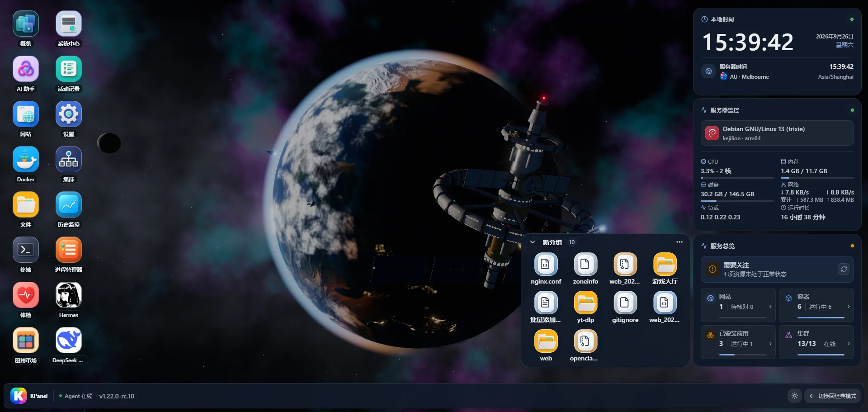Open the yt-dlp folder shortcut
Viewport: 868px width, 412px height.
tap(585, 303)
